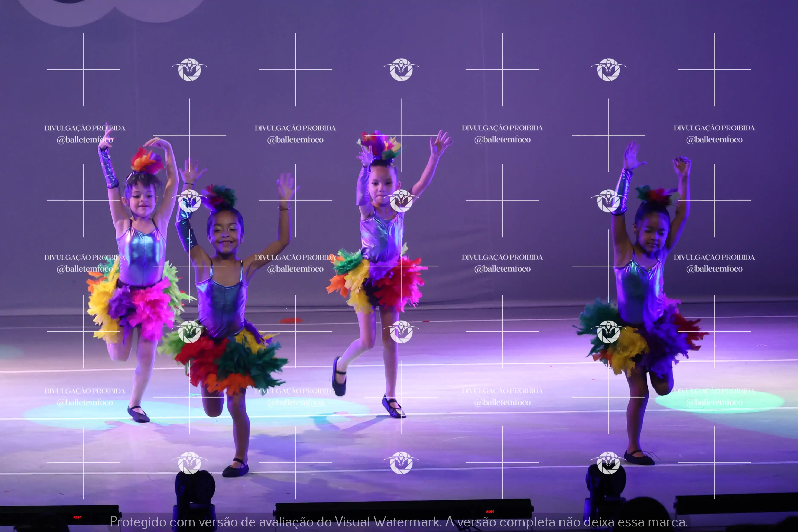Viewport: 798px width, 532px height.
Task: Click logo watermark on rightmost dancer's feather skirt
Action: 608,332
